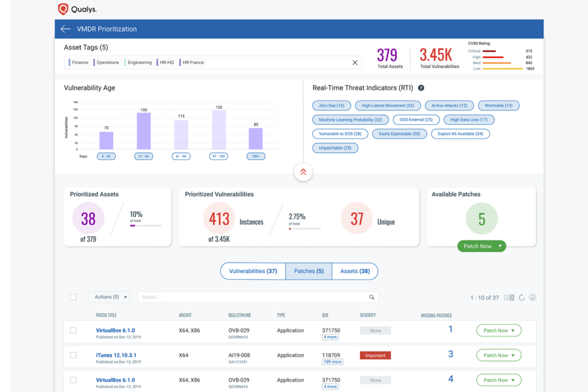The width and height of the screenshot is (588, 392).
Task: Toggle Exploit Kit Available (34) indicator
Action: coord(461,134)
